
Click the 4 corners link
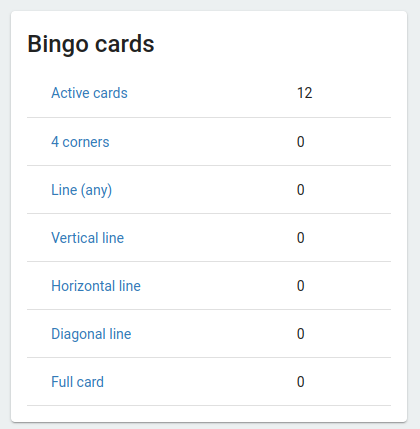80,142
